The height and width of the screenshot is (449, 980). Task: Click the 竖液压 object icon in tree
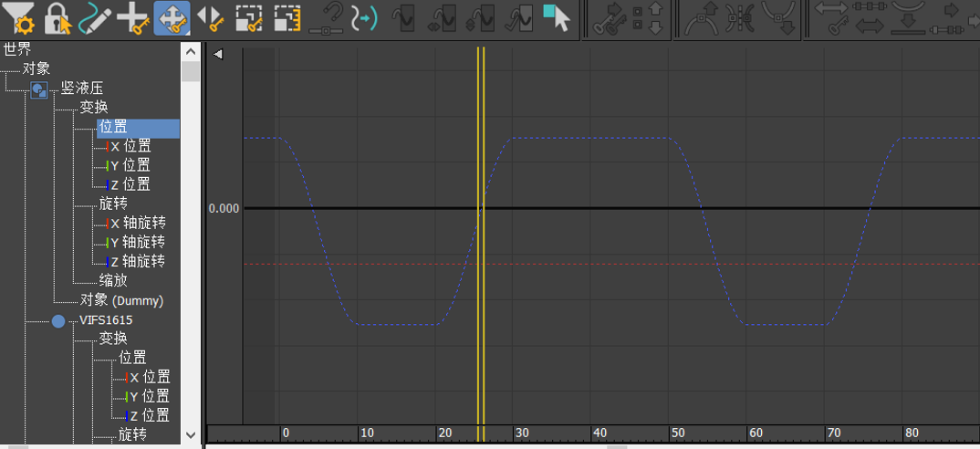tap(39, 89)
